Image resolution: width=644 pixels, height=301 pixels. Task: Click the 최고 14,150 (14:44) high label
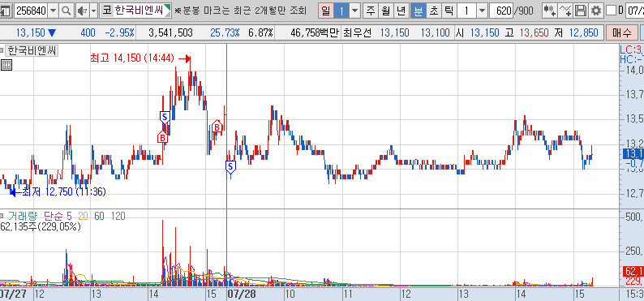[x=132, y=58]
